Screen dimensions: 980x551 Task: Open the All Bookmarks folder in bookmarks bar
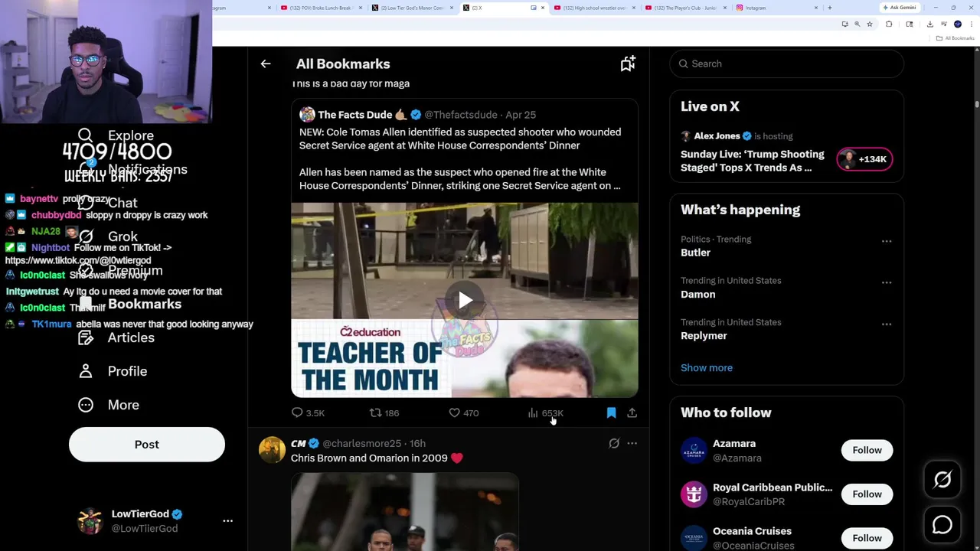pyautogui.click(x=955, y=38)
